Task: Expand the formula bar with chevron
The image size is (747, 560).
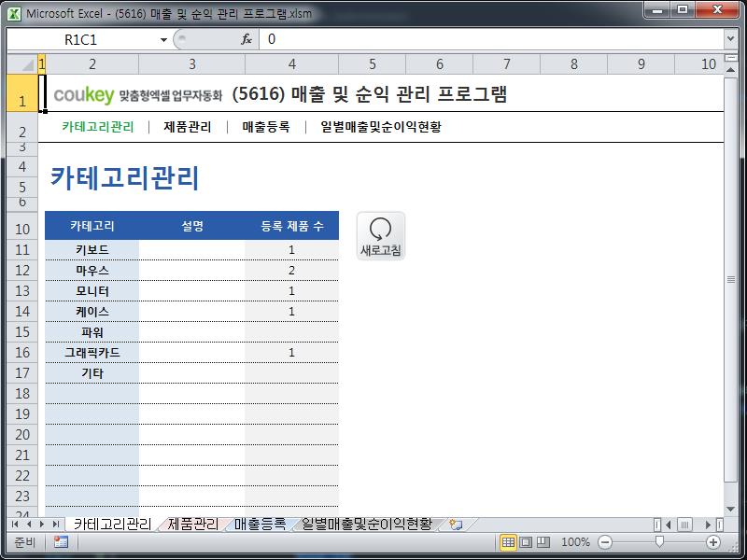Action: (730, 39)
